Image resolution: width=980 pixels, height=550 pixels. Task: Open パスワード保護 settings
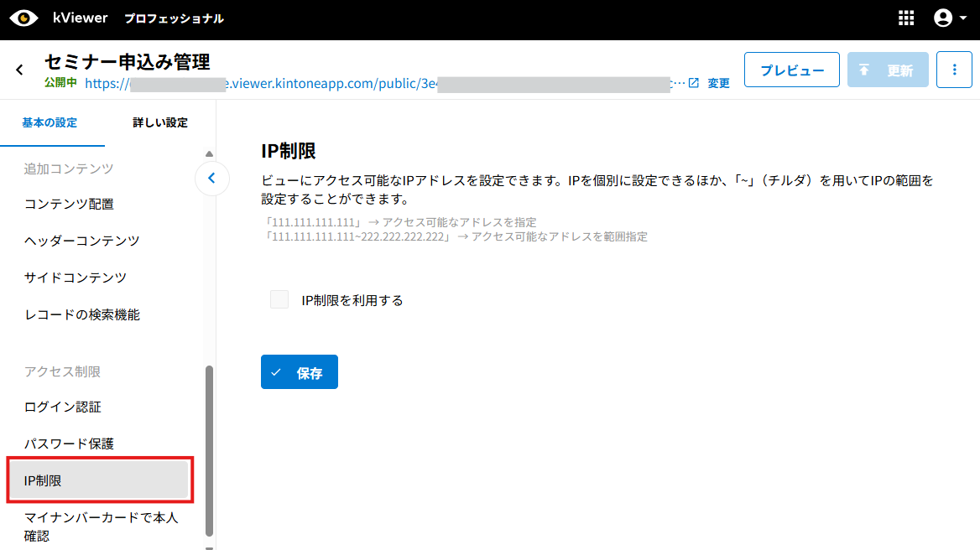pos(69,444)
